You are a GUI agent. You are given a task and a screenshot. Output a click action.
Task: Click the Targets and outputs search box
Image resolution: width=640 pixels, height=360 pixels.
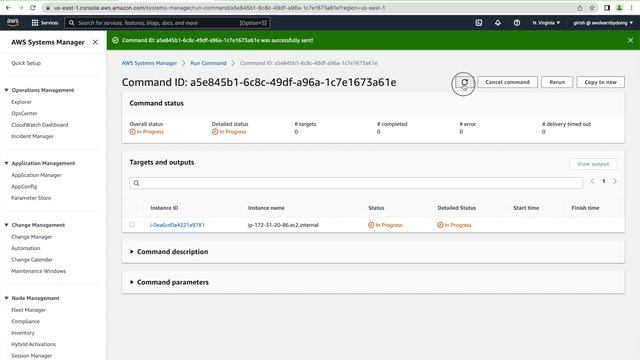click(x=356, y=183)
